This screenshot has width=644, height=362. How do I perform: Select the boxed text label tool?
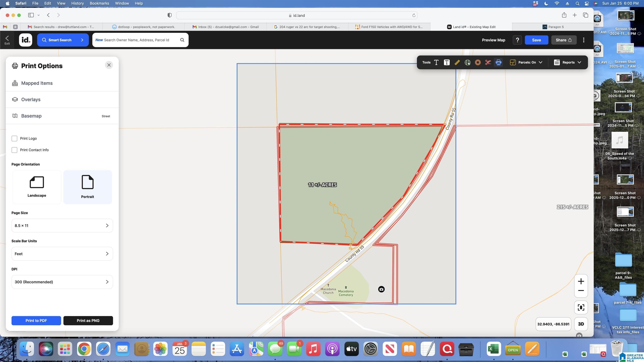(x=447, y=62)
